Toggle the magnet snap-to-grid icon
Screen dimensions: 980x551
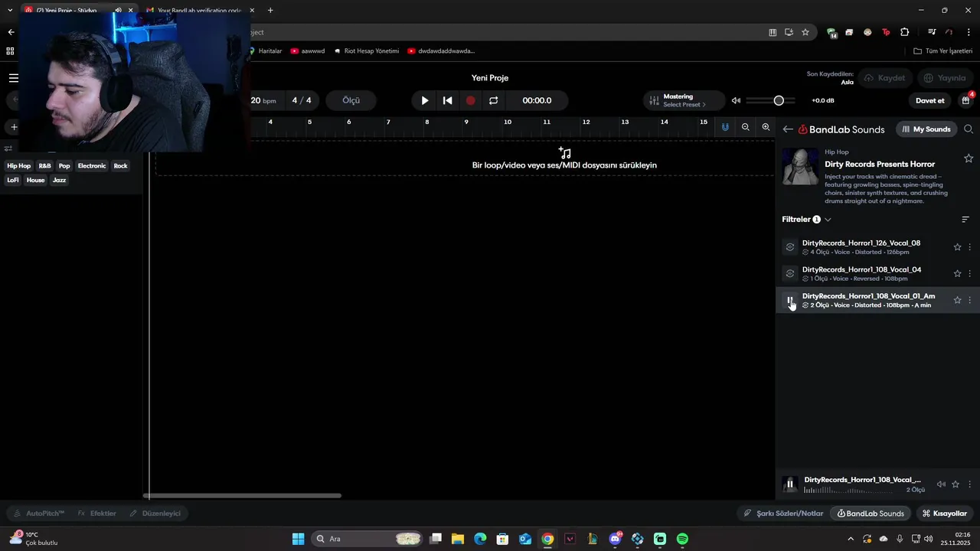click(x=725, y=127)
